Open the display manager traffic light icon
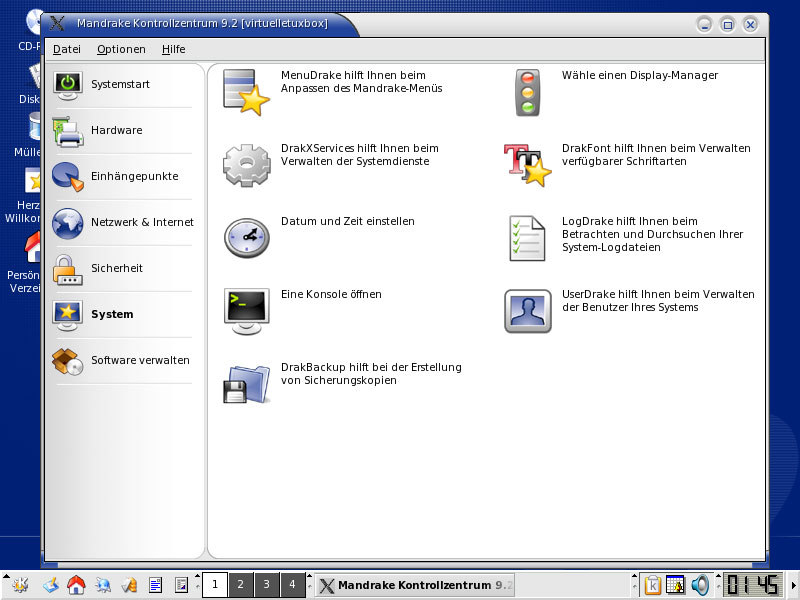The image size is (800, 600). [x=528, y=92]
